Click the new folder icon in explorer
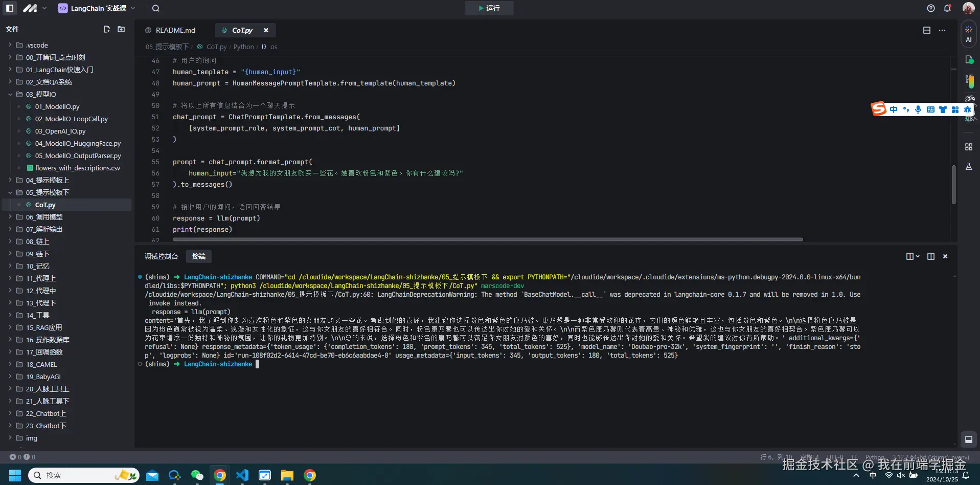This screenshot has height=485, width=980. (121, 29)
